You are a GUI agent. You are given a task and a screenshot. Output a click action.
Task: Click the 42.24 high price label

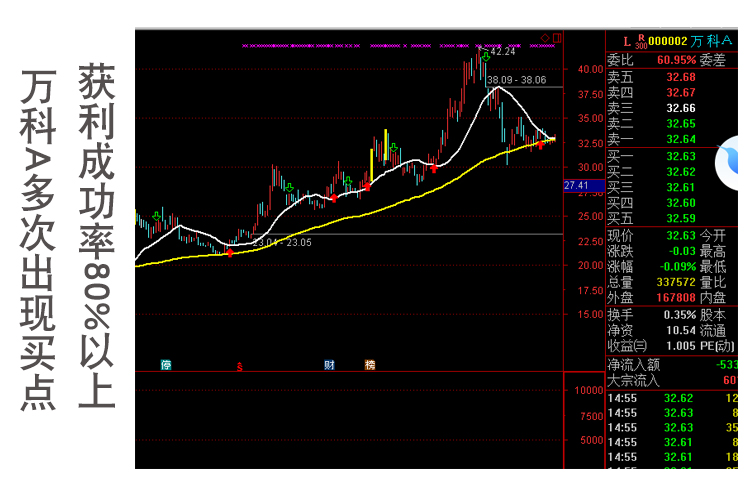tap(503, 52)
